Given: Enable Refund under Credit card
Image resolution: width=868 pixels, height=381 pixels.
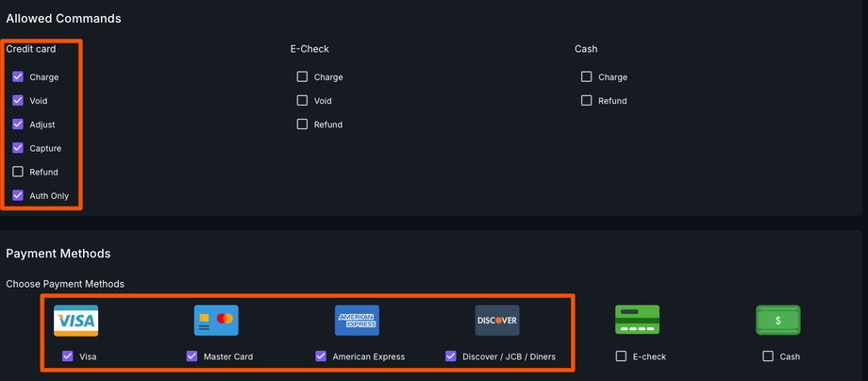Looking at the screenshot, I should point(18,173).
